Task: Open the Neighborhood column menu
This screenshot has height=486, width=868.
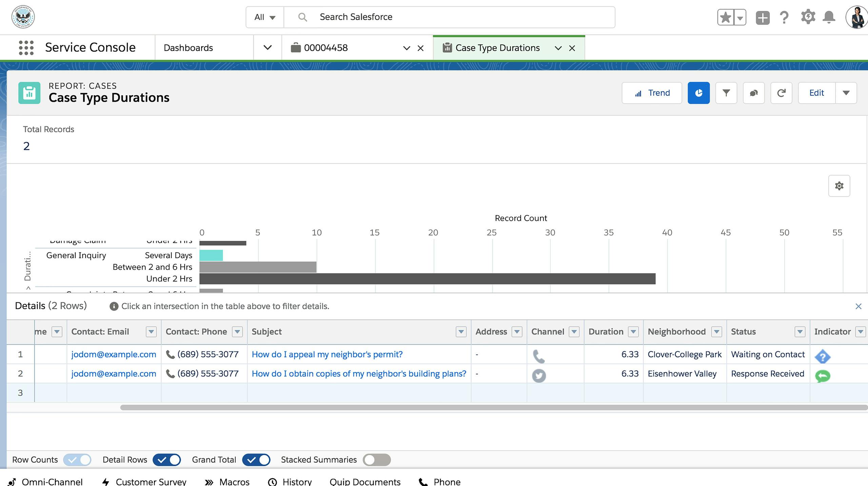Action: coord(716,332)
